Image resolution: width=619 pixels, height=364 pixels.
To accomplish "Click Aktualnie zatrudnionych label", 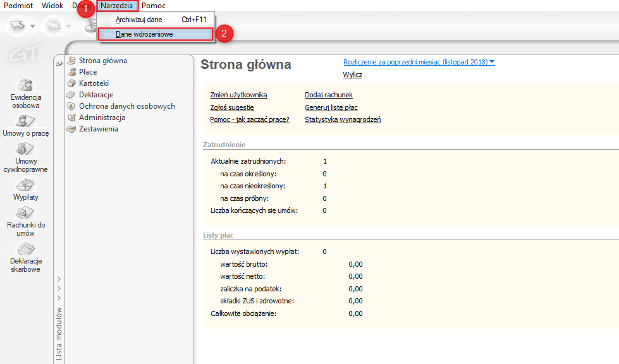I will pyautogui.click(x=248, y=161).
